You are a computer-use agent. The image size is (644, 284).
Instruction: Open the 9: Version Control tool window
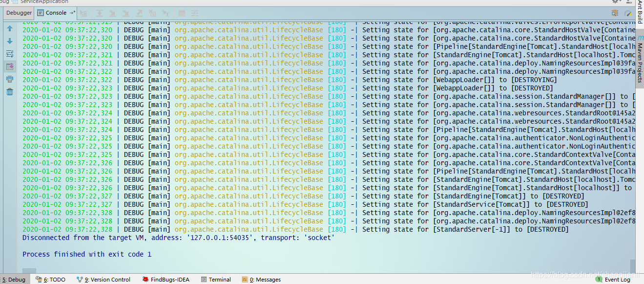pos(104,280)
